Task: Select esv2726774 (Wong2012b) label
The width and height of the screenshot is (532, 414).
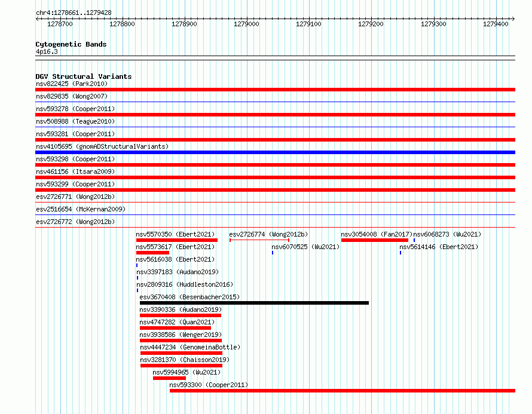Action: (268, 234)
